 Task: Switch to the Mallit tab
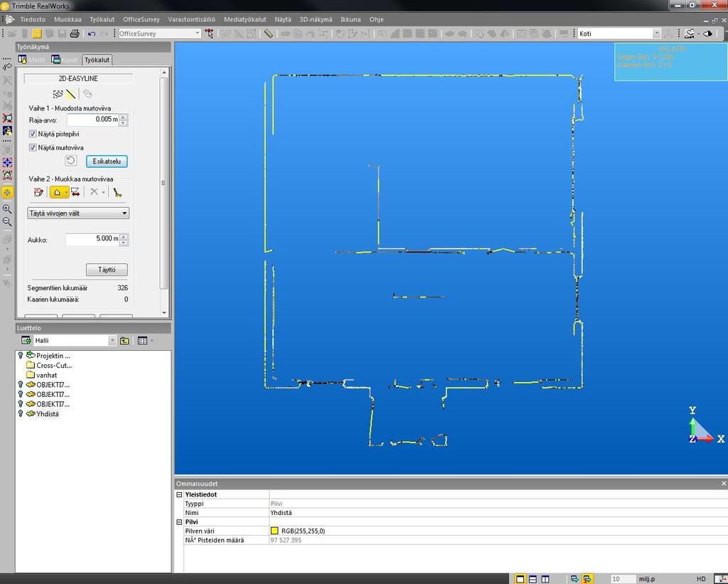tap(32, 60)
